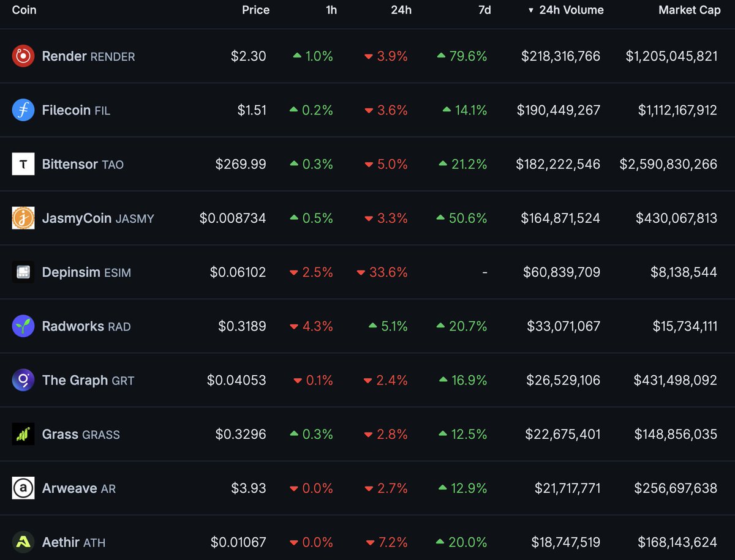
Task: Click The Graph market cap $431,498,092
Action: coord(675,380)
